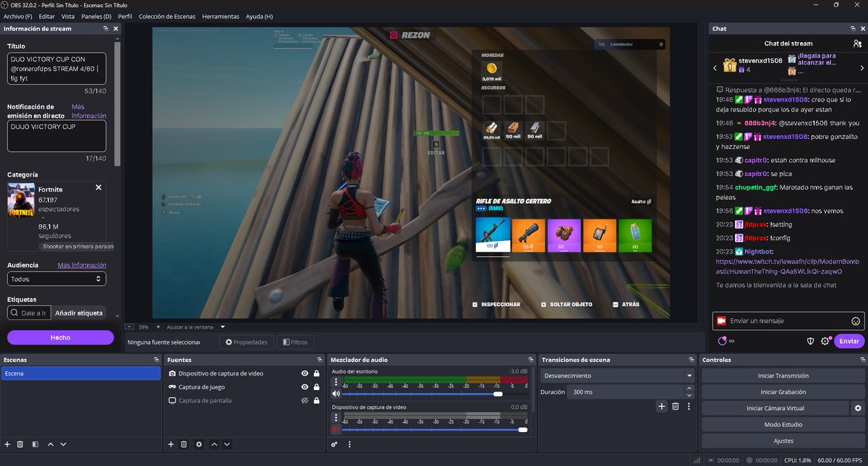The image size is (868, 466).
Task: Hide Dispositivo de captura de video source eye
Action: 305,373
